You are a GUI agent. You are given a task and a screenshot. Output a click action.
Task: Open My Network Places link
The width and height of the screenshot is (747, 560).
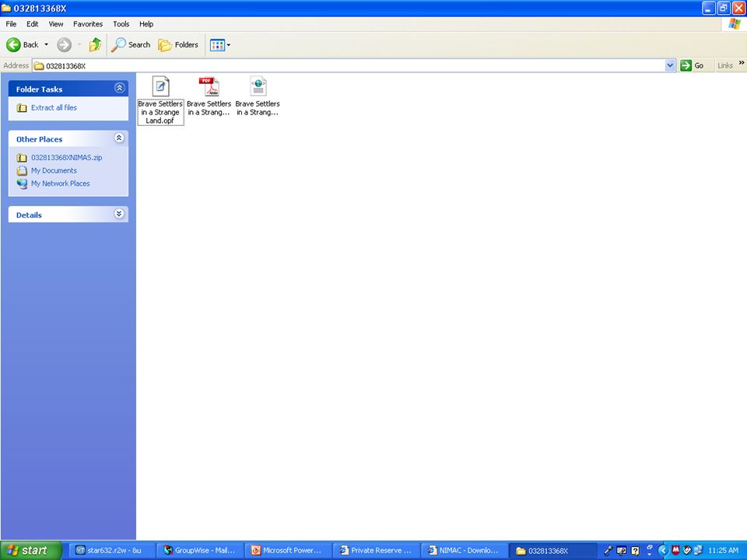pos(61,184)
